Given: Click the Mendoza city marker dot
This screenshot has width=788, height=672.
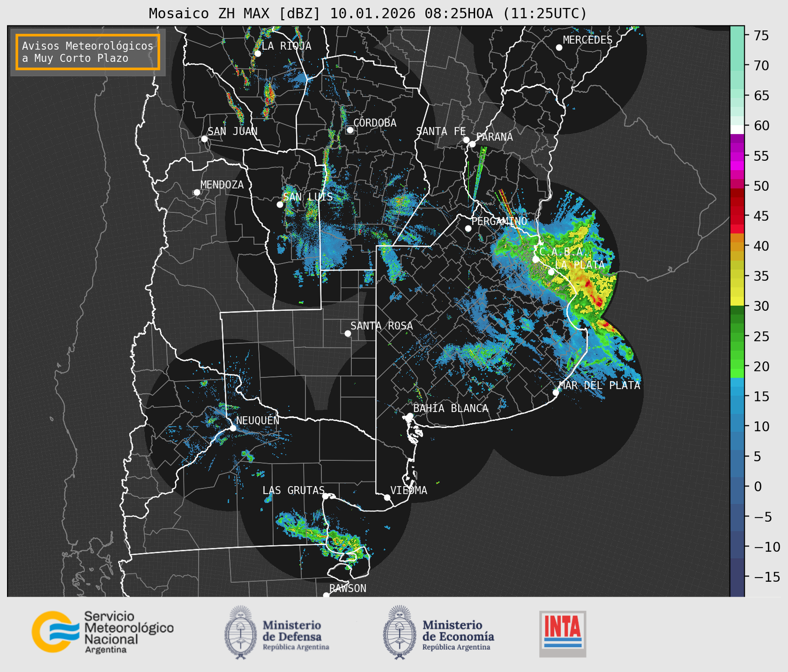Looking at the screenshot, I should tap(197, 193).
